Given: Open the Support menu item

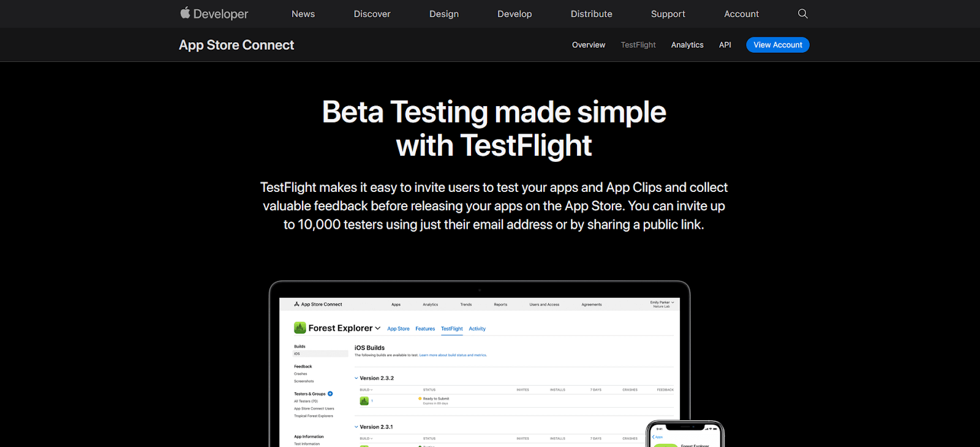Looking at the screenshot, I should click(668, 13).
